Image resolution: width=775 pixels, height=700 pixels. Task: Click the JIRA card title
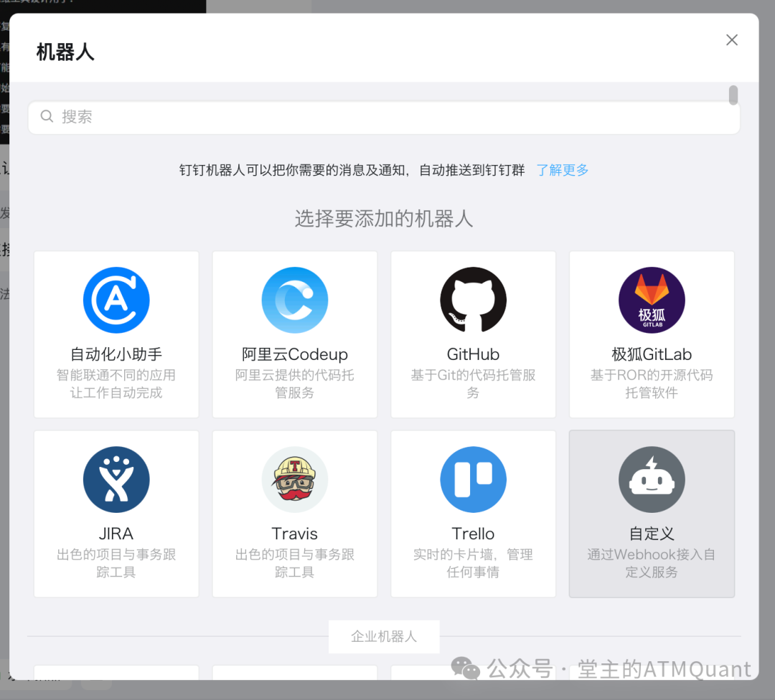click(116, 534)
